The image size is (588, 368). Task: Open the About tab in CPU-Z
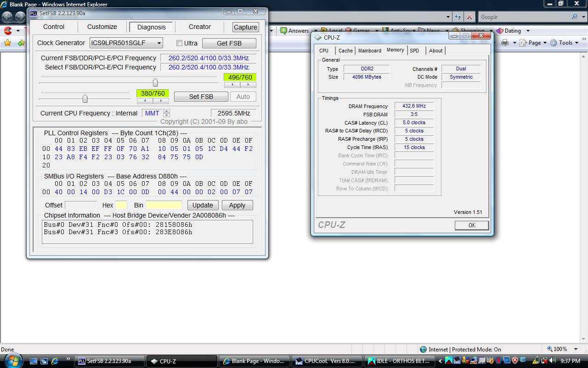point(435,51)
